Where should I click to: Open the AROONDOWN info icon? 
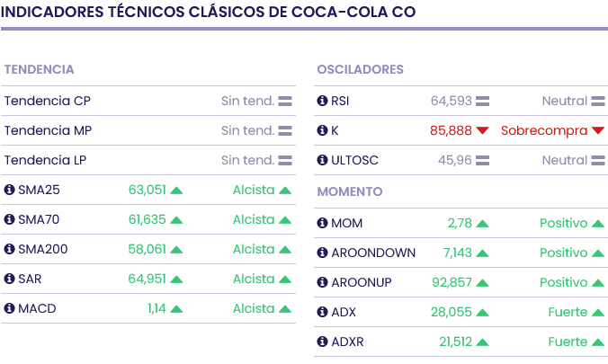pos(323,253)
